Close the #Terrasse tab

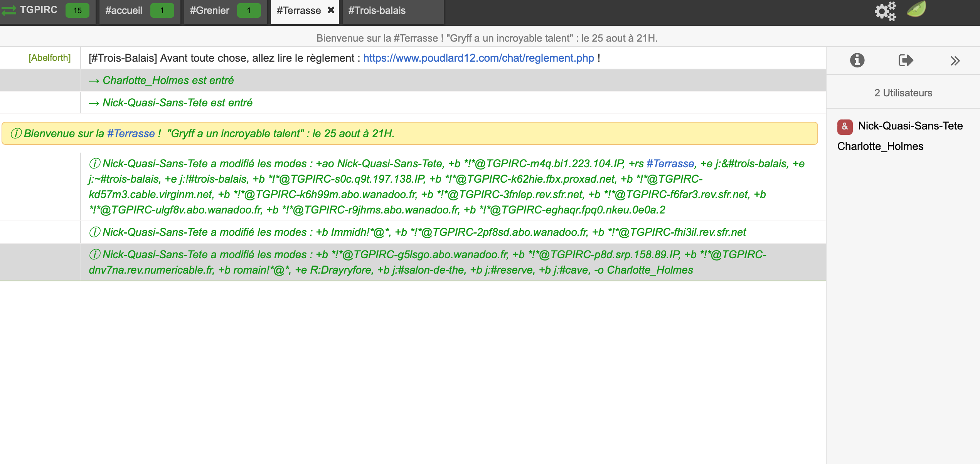pyautogui.click(x=331, y=10)
